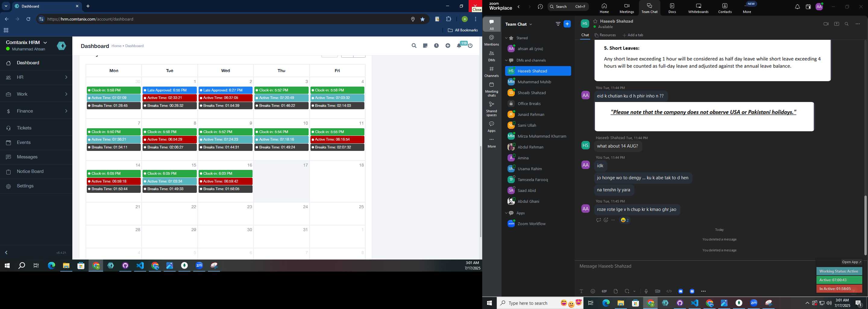Open more composer options ellipsis
Screen dimensions: 868x309
tap(703, 291)
